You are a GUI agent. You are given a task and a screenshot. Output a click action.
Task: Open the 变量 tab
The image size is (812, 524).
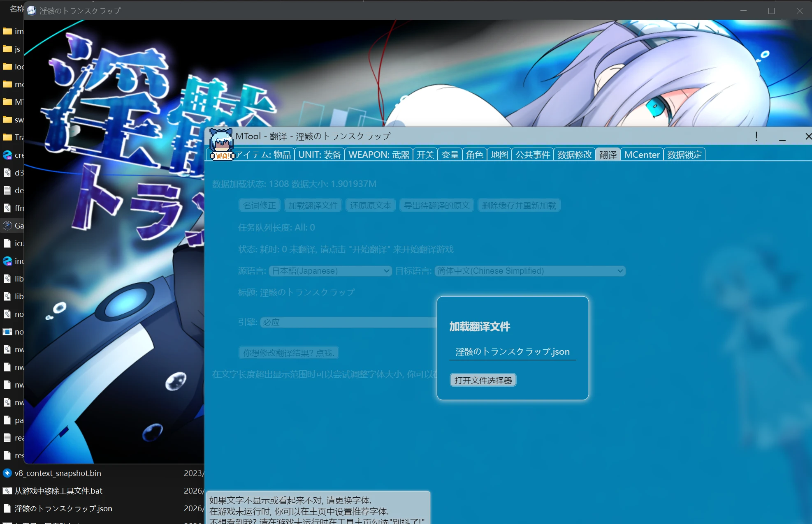click(x=450, y=155)
